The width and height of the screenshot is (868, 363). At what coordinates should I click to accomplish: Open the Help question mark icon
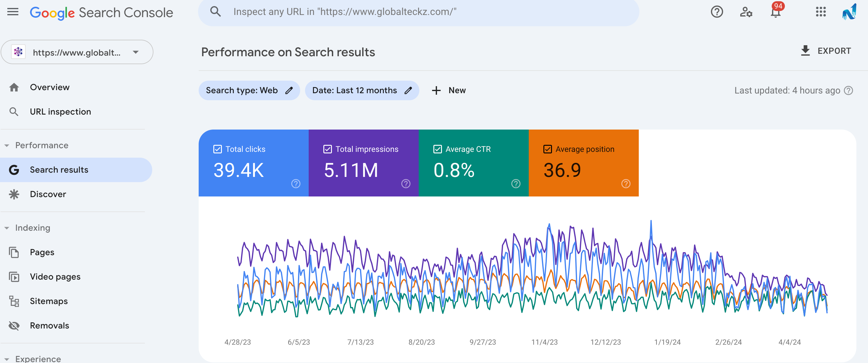pyautogui.click(x=716, y=12)
